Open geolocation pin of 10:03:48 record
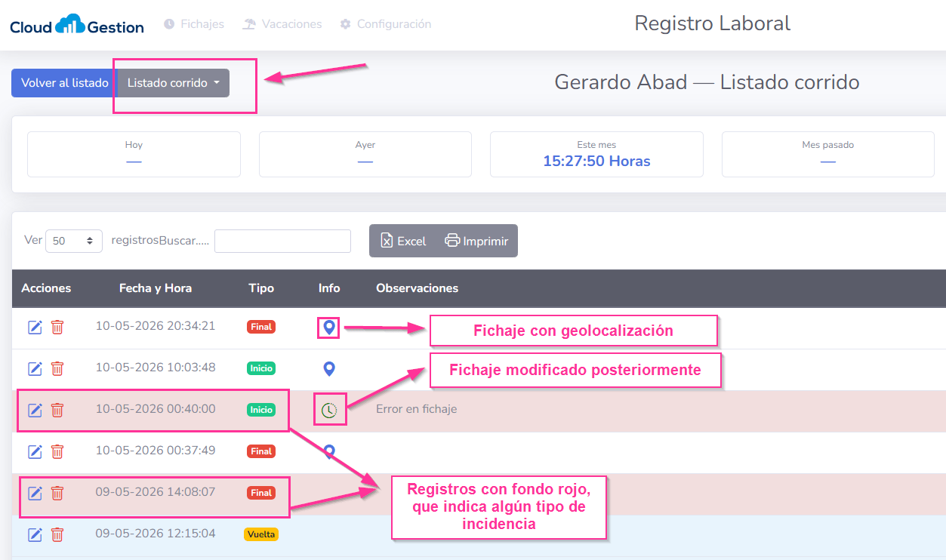Screen dimensions: 946x560 (x=329, y=369)
